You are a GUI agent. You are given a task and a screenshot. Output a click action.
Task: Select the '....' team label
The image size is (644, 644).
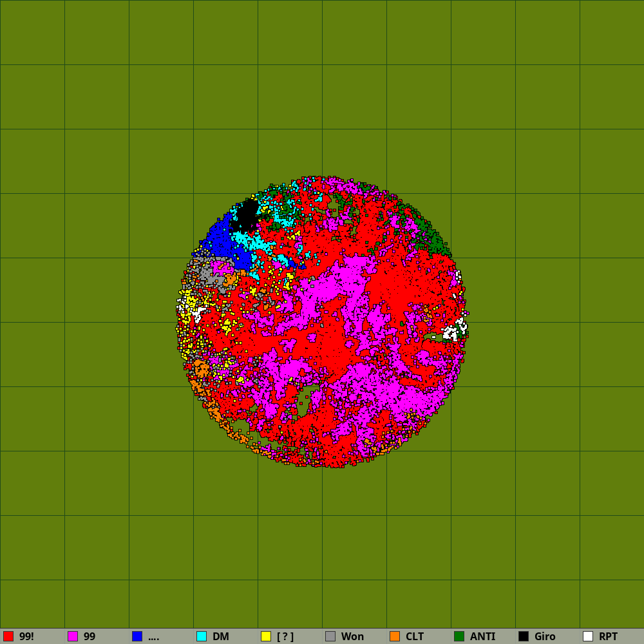[154, 638]
